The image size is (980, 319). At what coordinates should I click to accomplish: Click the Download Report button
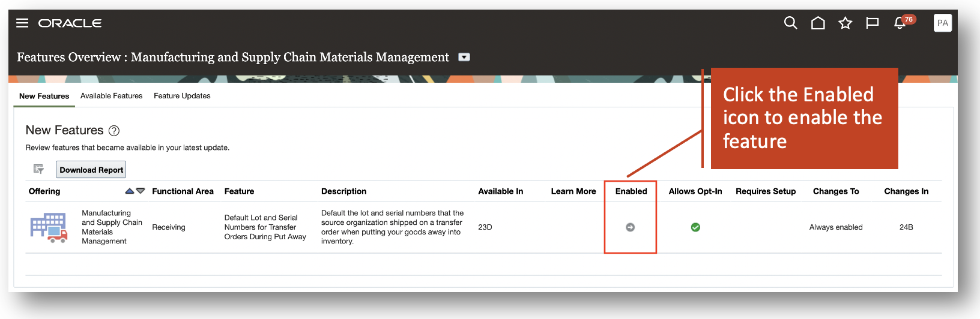pyautogui.click(x=91, y=170)
